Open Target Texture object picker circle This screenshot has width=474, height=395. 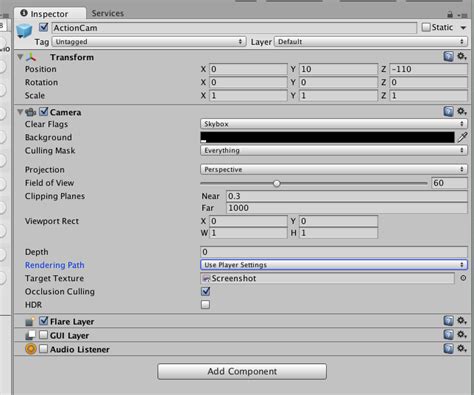[463, 278]
